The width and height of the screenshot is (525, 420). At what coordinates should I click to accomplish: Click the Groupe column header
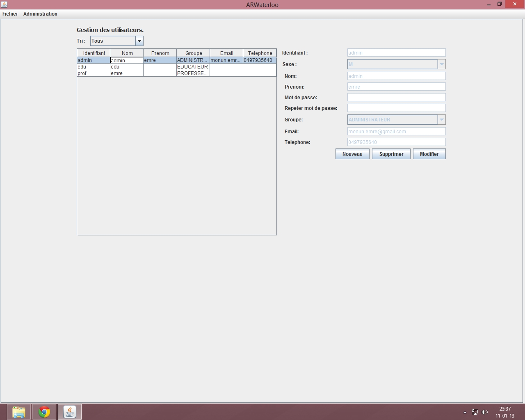tap(193, 53)
